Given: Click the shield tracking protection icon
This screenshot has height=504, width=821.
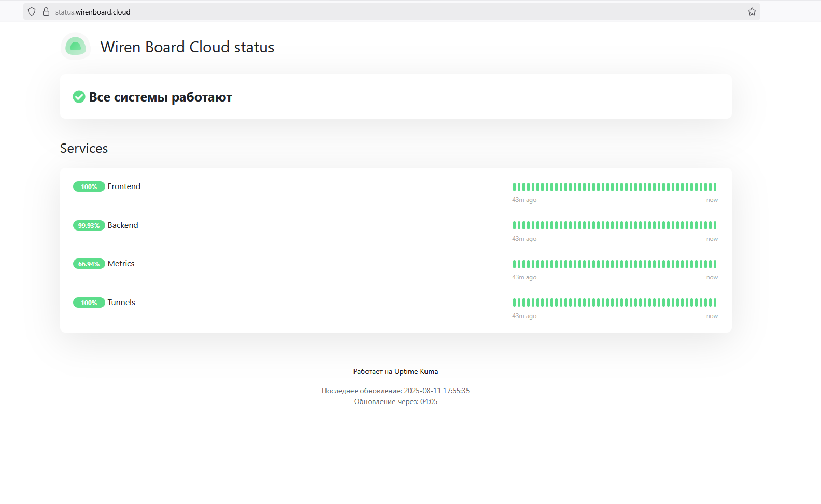Looking at the screenshot, I should click(x=32, y=11).
